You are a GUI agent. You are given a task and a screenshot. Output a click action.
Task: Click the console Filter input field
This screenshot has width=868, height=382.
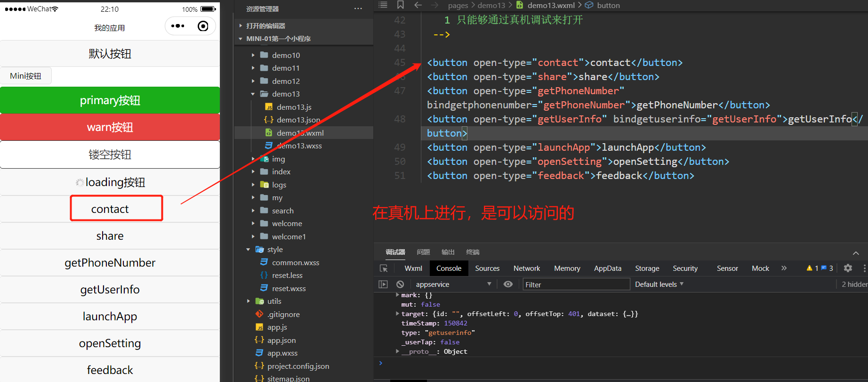click(576, 284)
